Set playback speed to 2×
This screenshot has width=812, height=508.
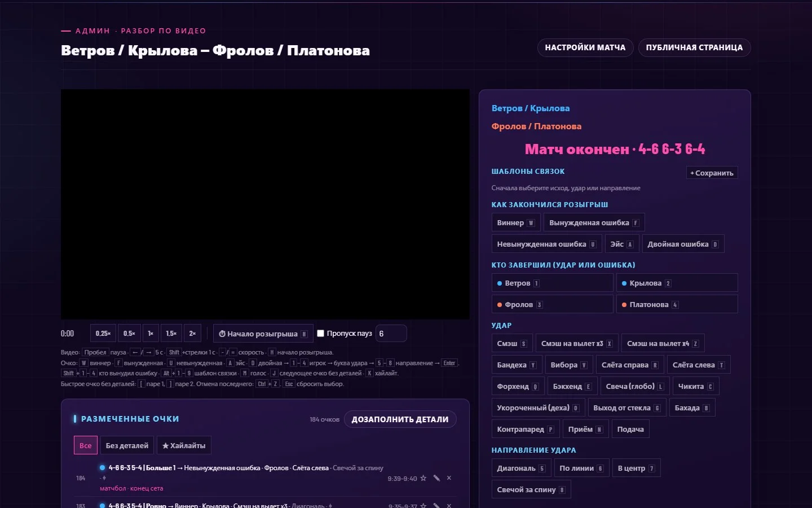tap(192, 334)
